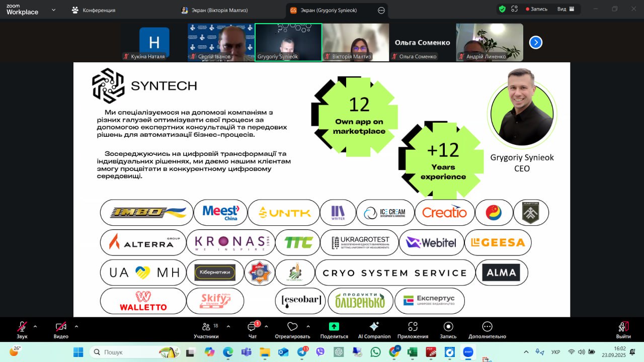Open the Zoom icon on the taskbar
This screenshot has height=362, width=644.
[x=468, y=352]
